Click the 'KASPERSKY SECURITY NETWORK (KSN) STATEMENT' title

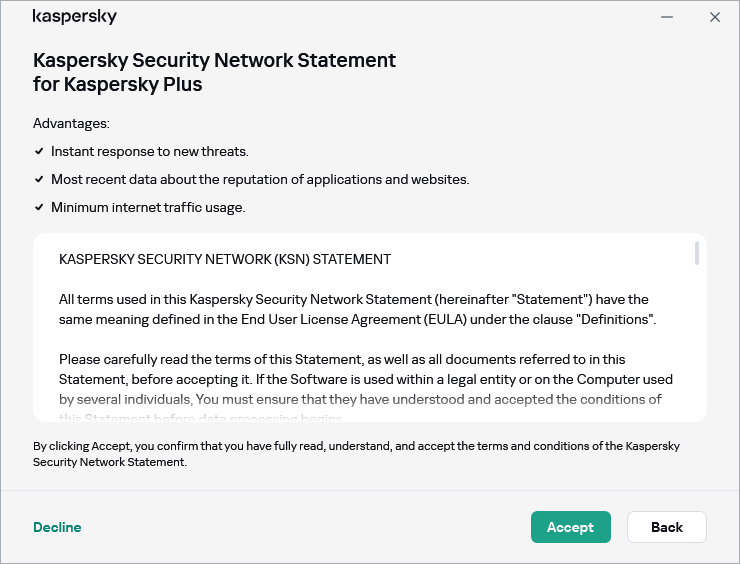(x=225, y=259)
